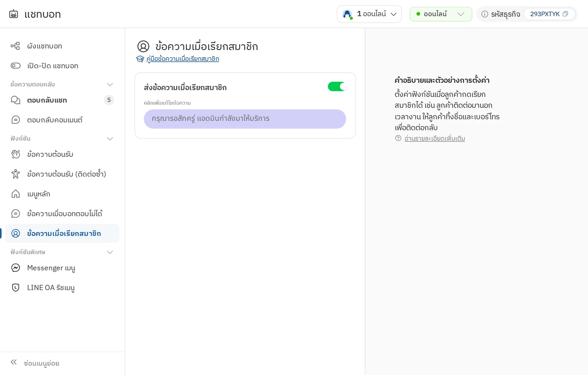Click the LINE OA shield icon
This screenshot has width=588, height=375.
[16, 288]
